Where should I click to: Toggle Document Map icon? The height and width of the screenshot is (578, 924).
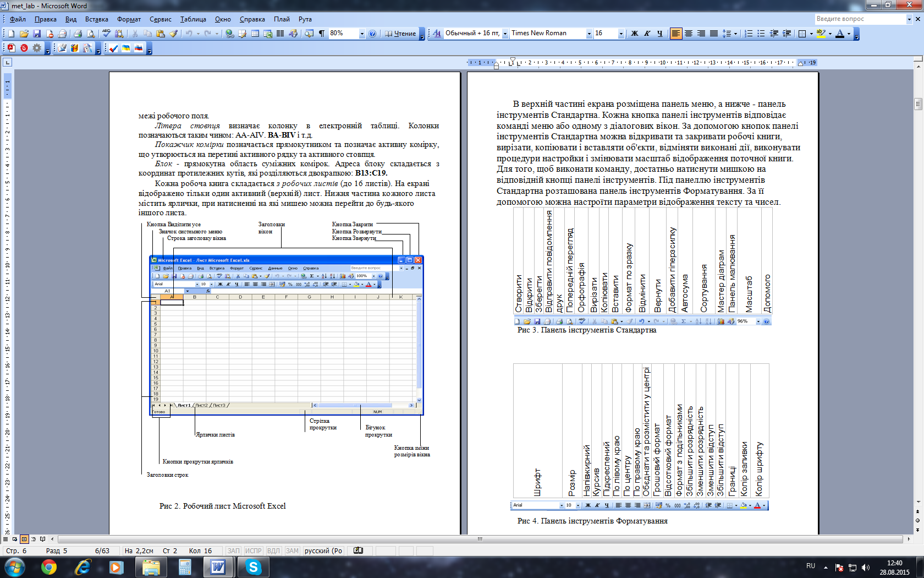309,34
